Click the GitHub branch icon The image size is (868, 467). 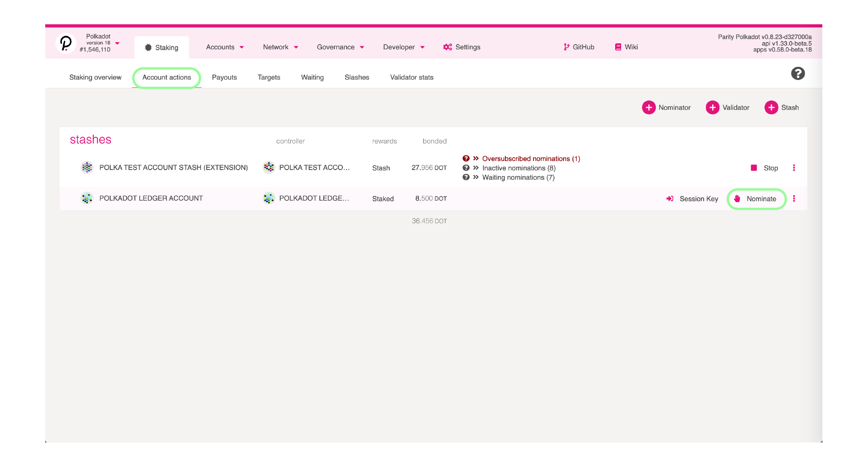(x=567, y=47)
